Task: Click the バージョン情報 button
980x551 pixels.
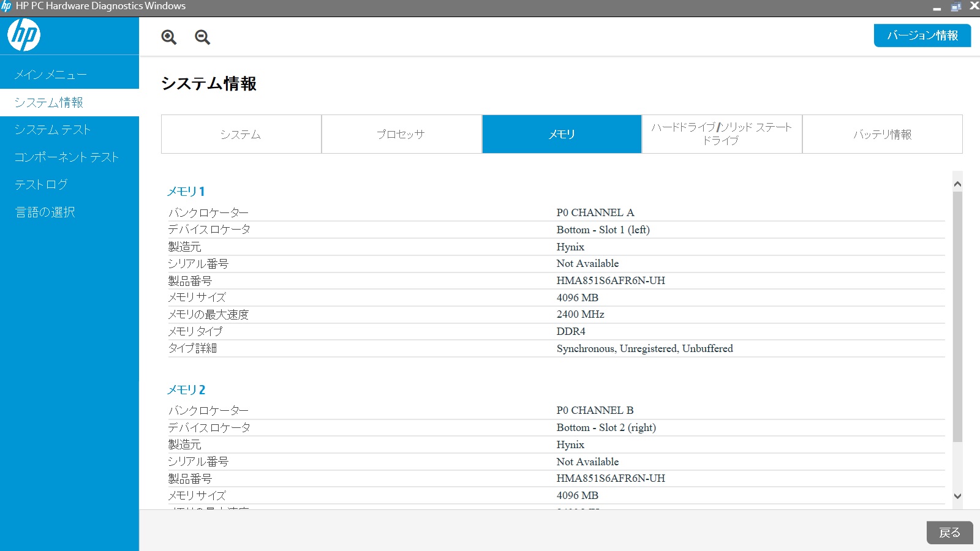Action: point(922,36)
